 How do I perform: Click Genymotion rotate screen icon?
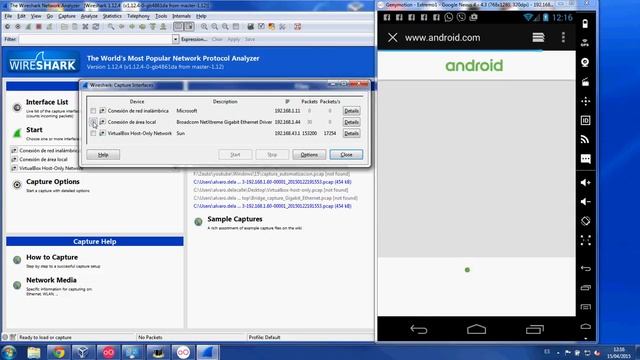(585, 221)
